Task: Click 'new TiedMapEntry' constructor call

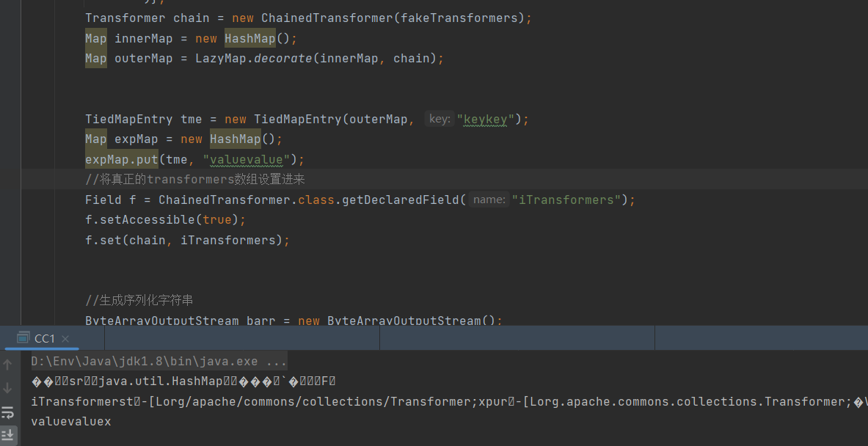Action: point(283,119)
